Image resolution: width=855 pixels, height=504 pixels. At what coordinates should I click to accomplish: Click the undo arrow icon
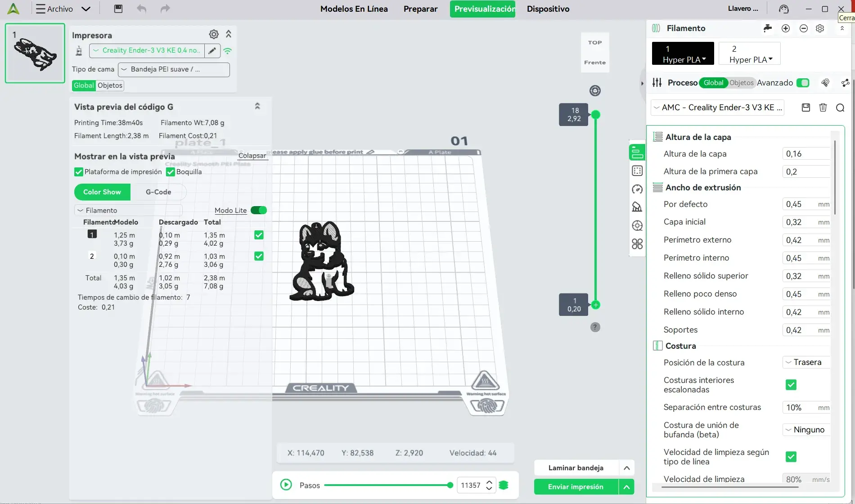tap(142, 9)
